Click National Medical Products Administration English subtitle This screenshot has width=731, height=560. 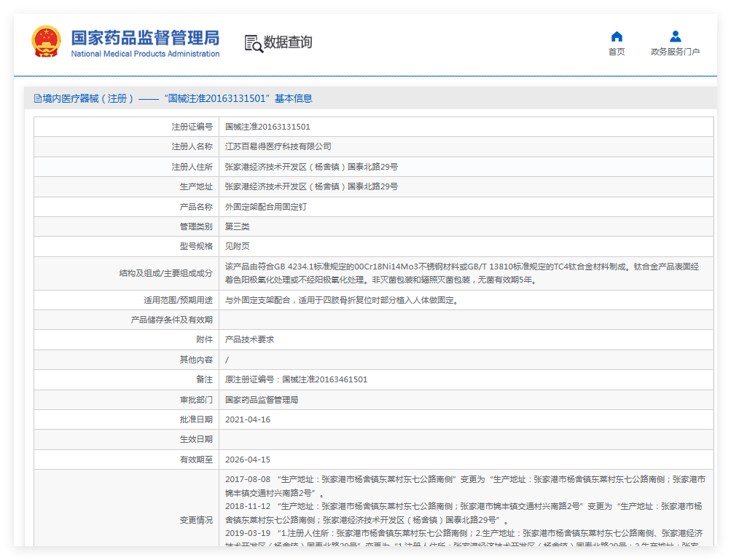pos(145,54)
